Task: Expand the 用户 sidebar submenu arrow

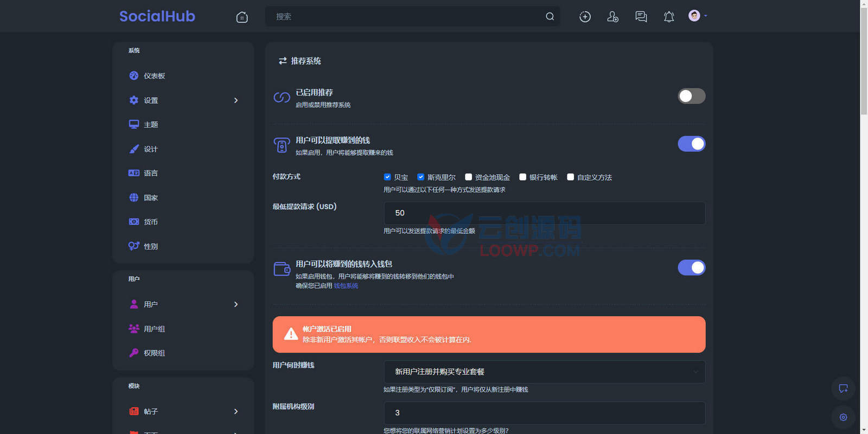Action: pos(236,304)
